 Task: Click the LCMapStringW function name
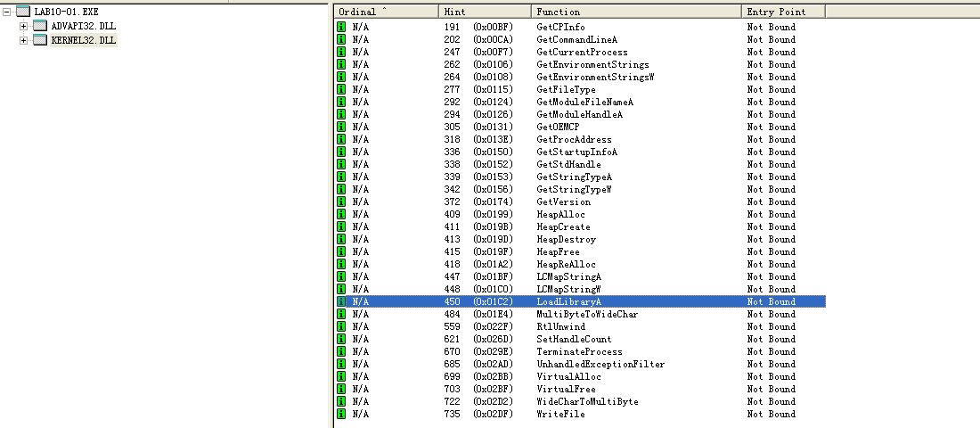(x=568, y=289)
